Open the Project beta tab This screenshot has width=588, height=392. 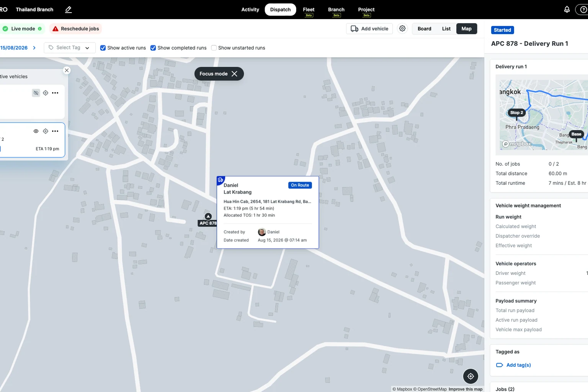click(x=366, y=10)
